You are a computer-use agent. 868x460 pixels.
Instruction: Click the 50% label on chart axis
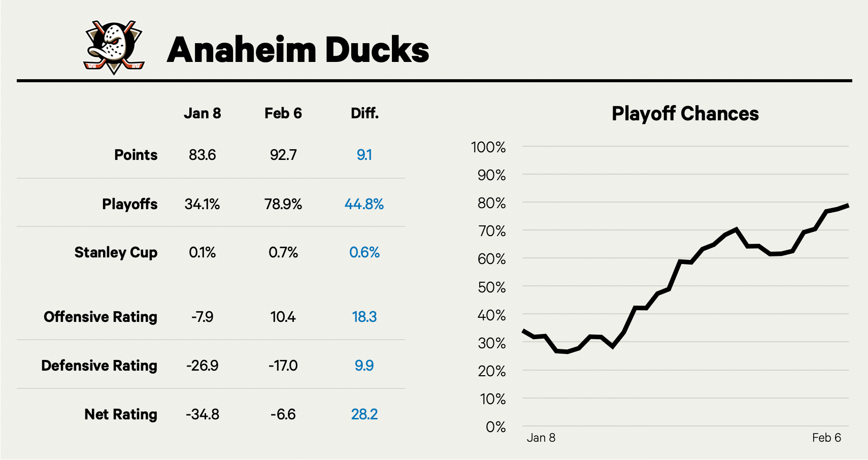(491, 287)
